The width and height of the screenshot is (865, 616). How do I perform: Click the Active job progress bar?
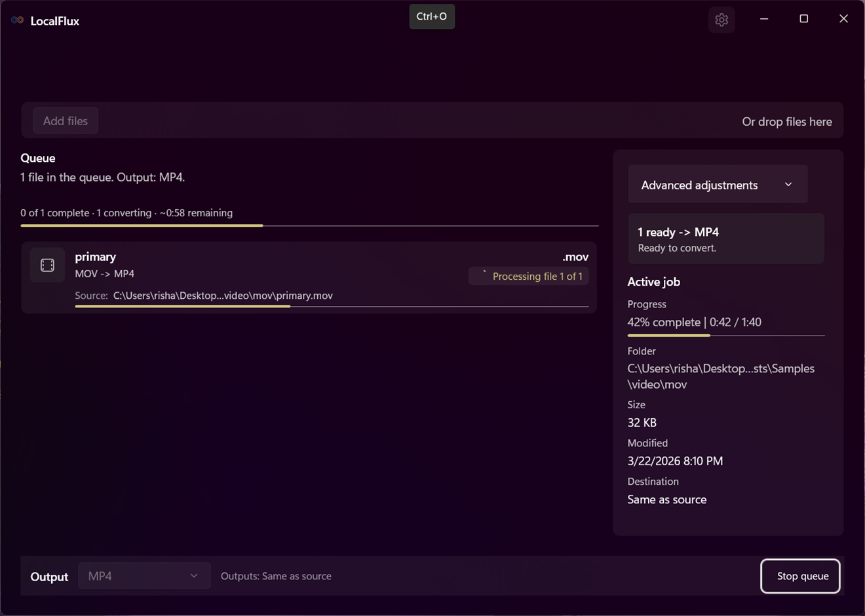[x=726, y=336]
